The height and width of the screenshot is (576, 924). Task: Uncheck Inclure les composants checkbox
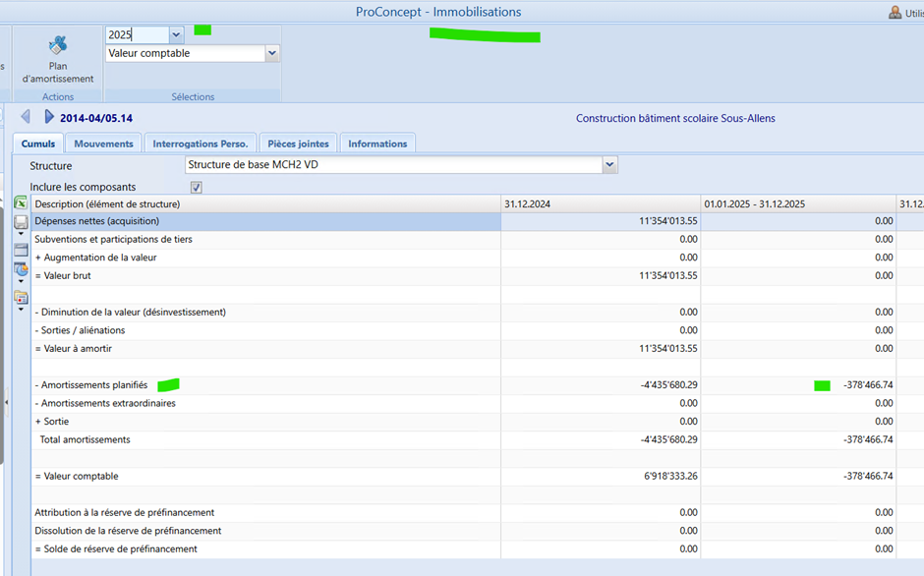click(x=197, y=187)
